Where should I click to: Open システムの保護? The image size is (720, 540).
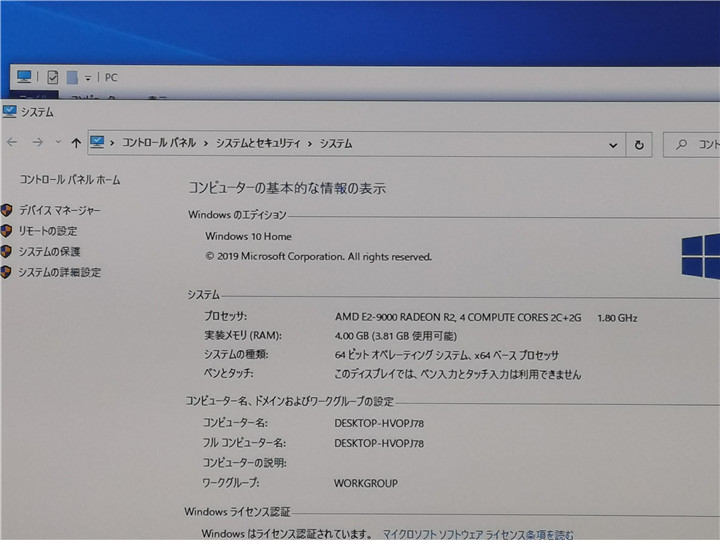pyautogui.click(x=49, y=252)
